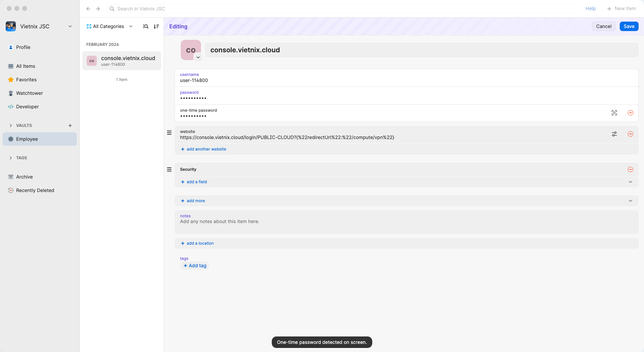Open Watchtower from the sidebar
Viewport: 644px width, 352px height.
point(29,93)
